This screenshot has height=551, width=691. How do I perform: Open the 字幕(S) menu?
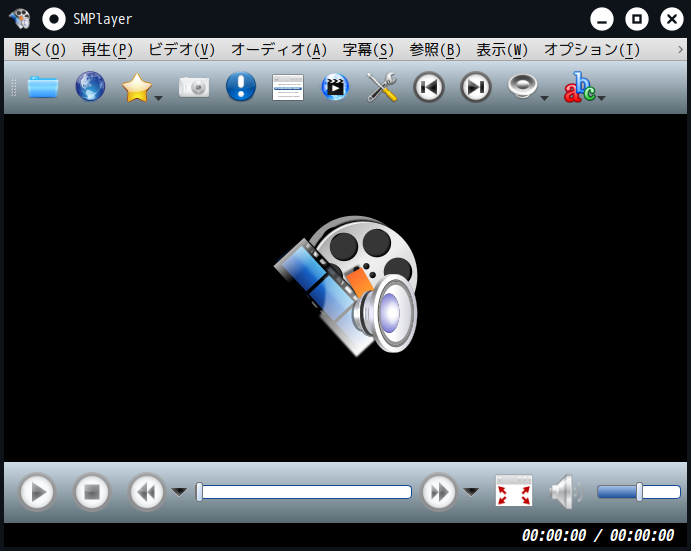pos(368,50)
